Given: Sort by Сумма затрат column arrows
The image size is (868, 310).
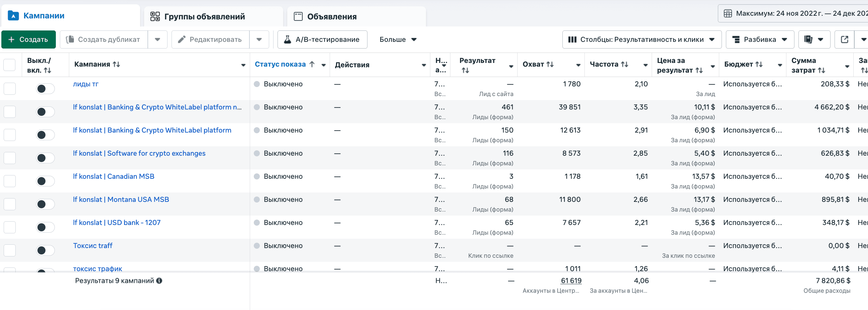Looking at the screenshot, I should pyautogui.click(x=822, y=70).
